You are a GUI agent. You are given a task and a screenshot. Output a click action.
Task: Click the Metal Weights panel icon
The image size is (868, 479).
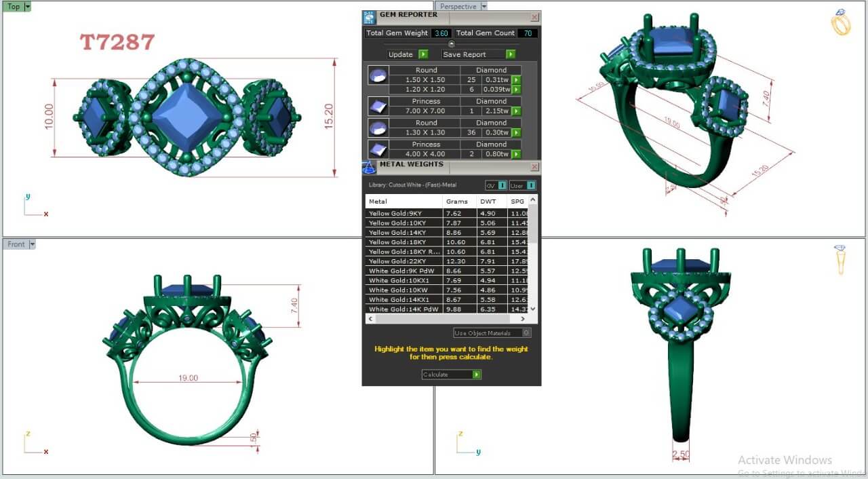(369, 167)
